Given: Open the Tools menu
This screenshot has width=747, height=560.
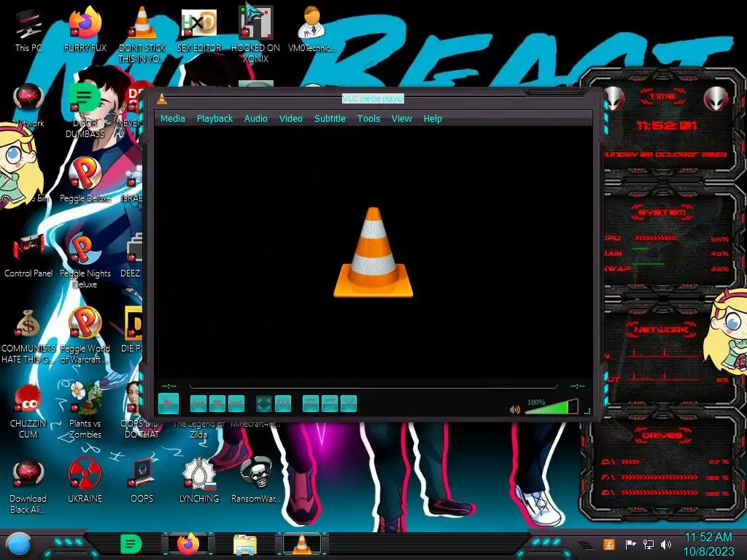Looking at the screenshot, I should tap(368, 119).
